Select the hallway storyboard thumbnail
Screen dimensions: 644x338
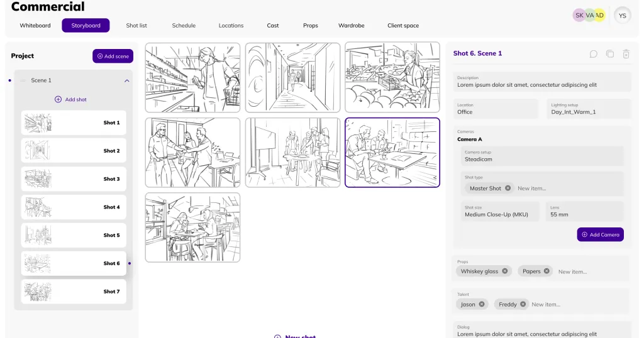pos(292,77)
